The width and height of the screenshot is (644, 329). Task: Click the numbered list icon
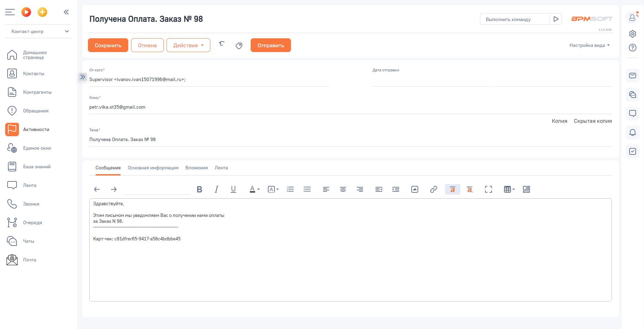(290, 189)
